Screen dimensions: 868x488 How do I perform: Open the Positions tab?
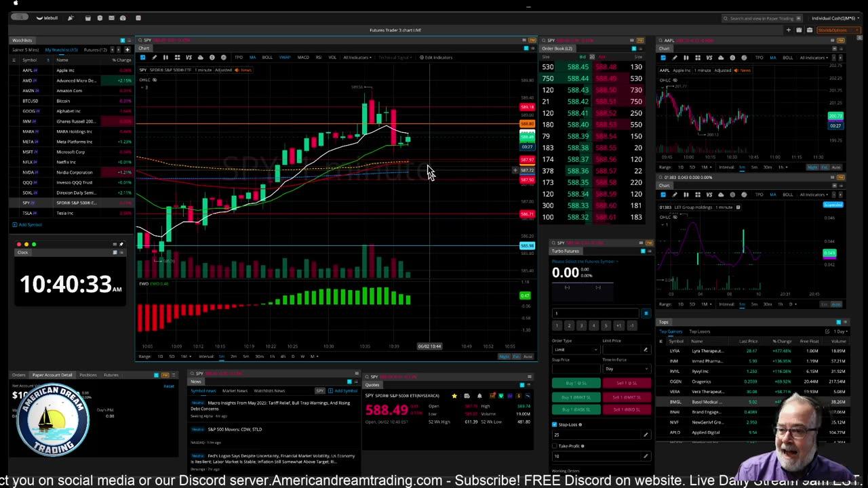click(88, 375)
